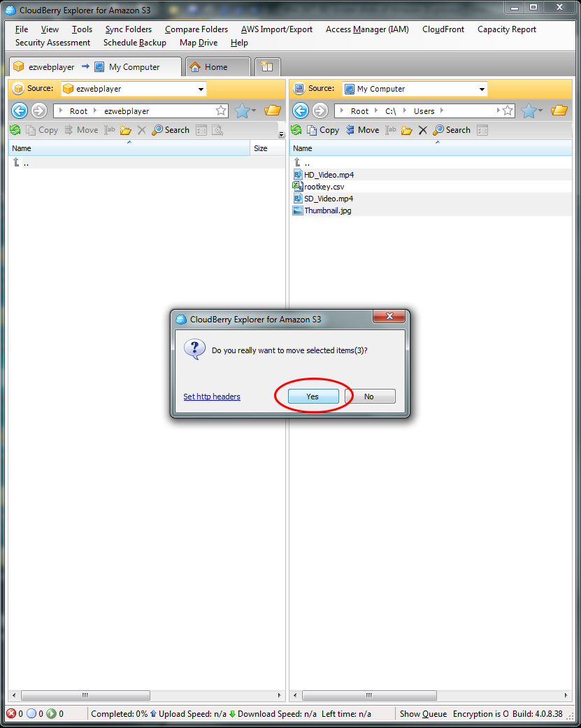Go back in the right My Computer pane

point(301,111)
